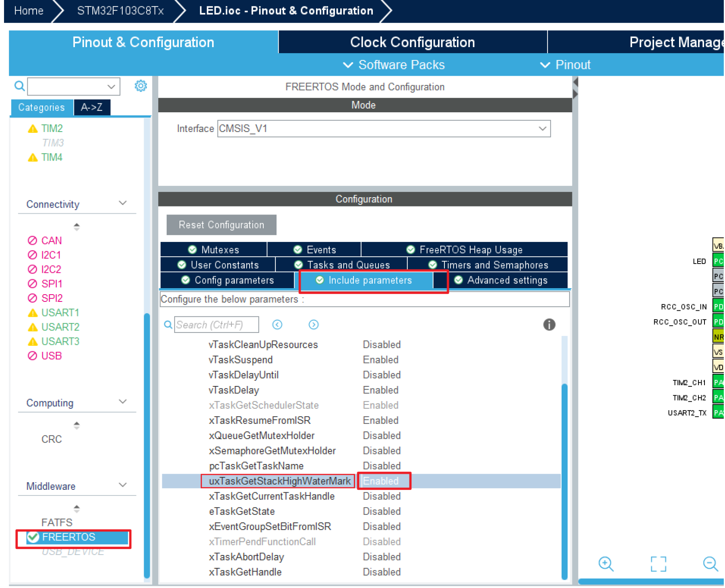The image size is (725, 588).
Task: Click the green PC pin labeled LED
Action: tap(718, 261)
